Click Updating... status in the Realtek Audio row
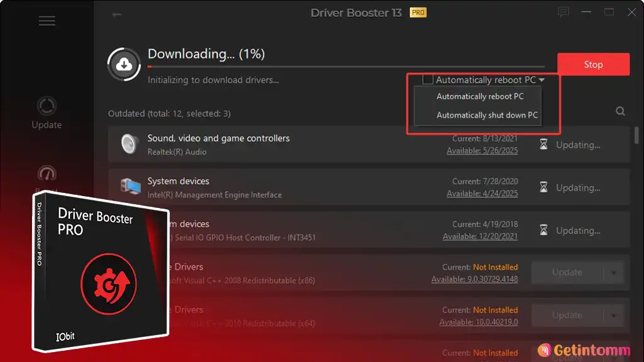 tap(578, 145)
